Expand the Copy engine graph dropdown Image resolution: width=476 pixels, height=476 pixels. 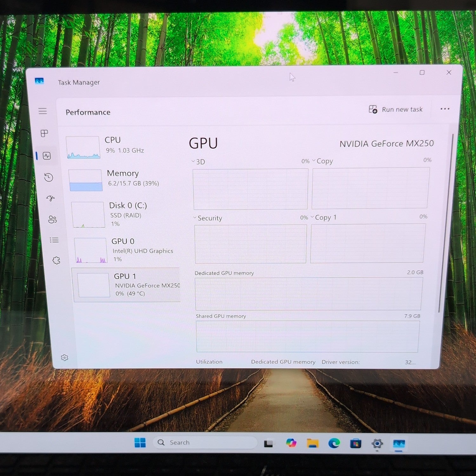tap(322, 161)
